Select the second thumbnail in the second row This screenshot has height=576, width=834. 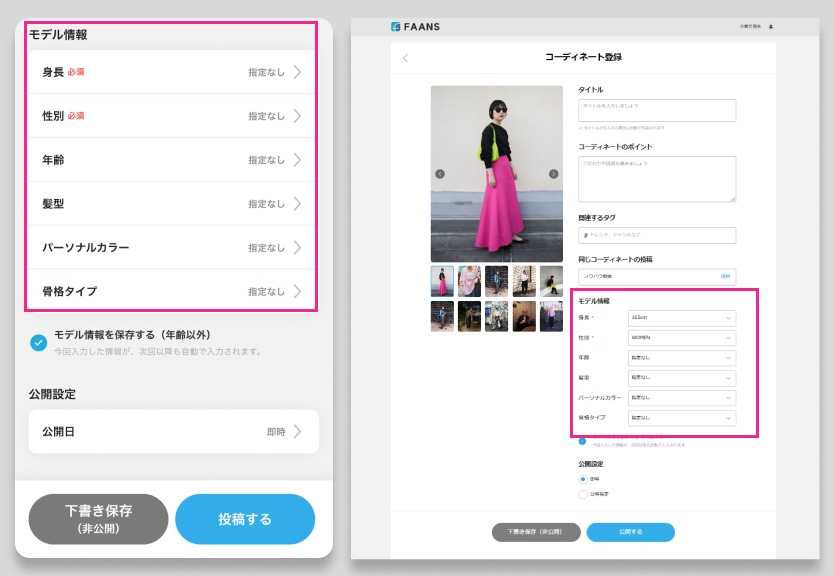click(469, 316)
